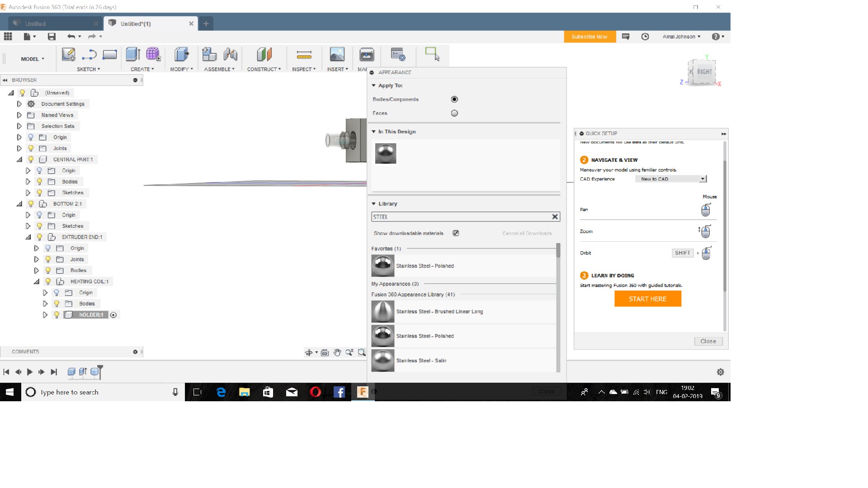This screenshot has height=488, width=868.
Task: Toggle visibility bulb for HEATING COIL:1
Action: [x=48, y=282]
